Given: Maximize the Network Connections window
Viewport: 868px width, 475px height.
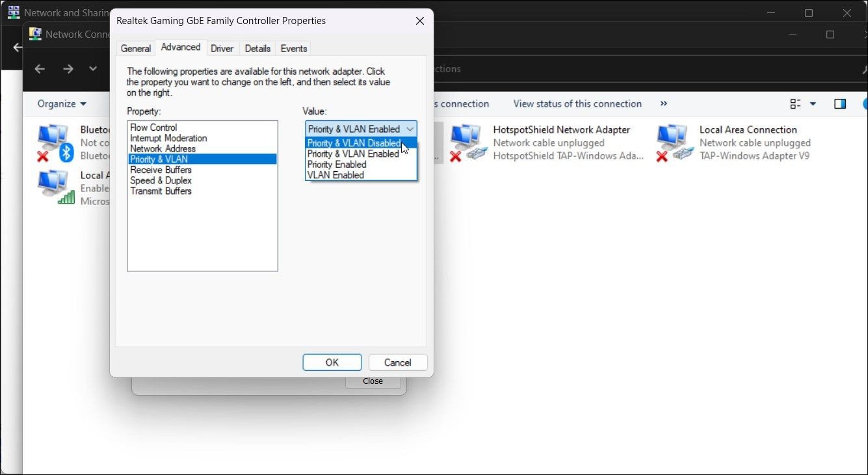Looking at the screenshot, I should point(830,34).
